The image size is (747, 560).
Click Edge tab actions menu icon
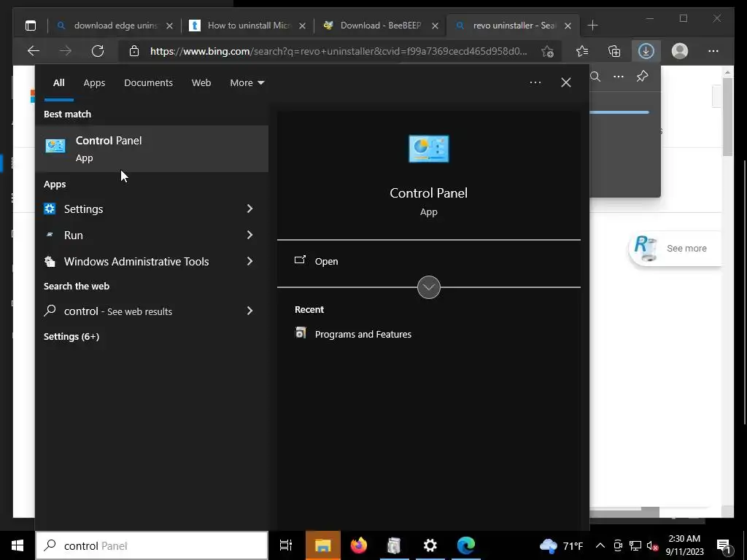click(x=31, y=26)
